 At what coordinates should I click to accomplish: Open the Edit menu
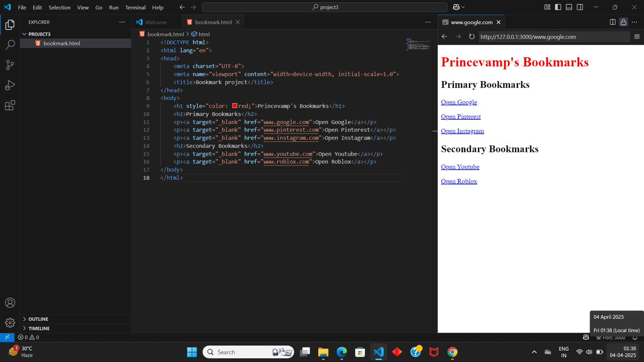pyautogui.click(x=37, y=8)
